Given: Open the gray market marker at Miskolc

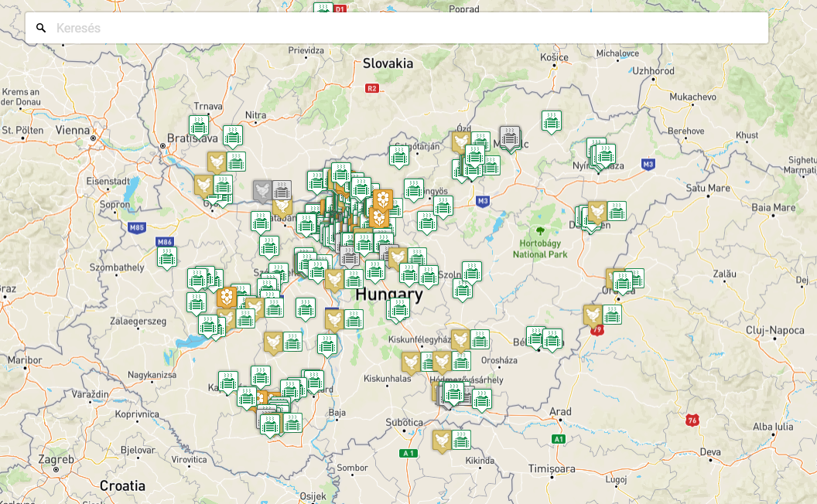Looking at the screenshot, I should [510, 137].
